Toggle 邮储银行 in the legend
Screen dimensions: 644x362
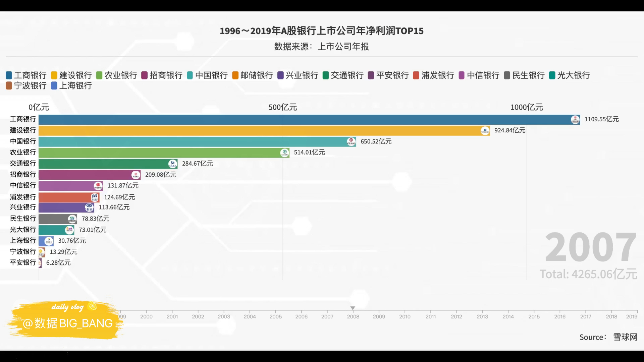[253, 75]
